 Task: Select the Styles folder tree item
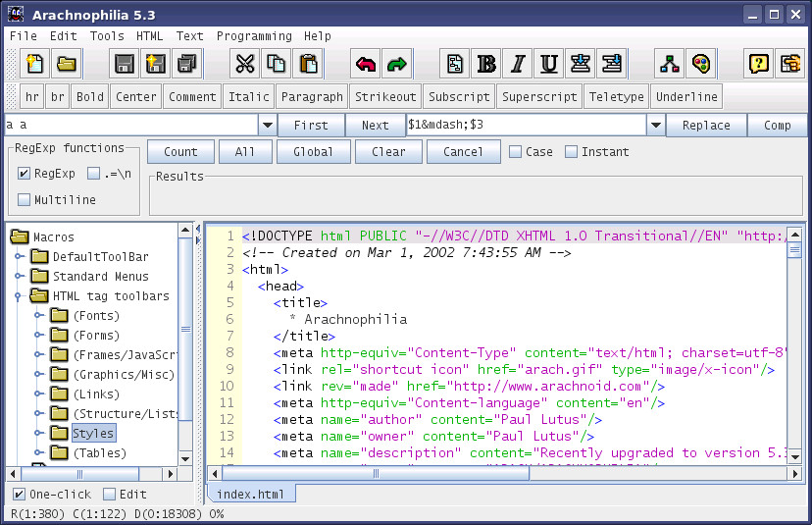coord(93,434)
